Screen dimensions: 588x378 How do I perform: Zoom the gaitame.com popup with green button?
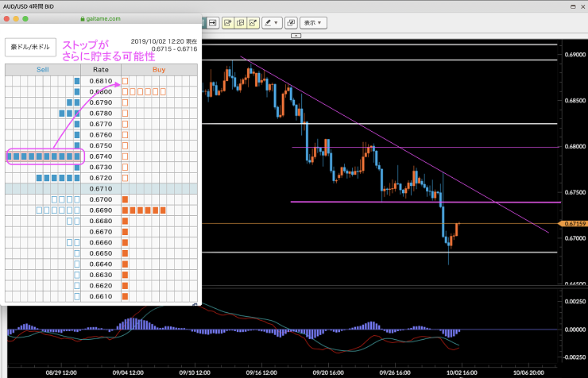click(x=25, y=19)
